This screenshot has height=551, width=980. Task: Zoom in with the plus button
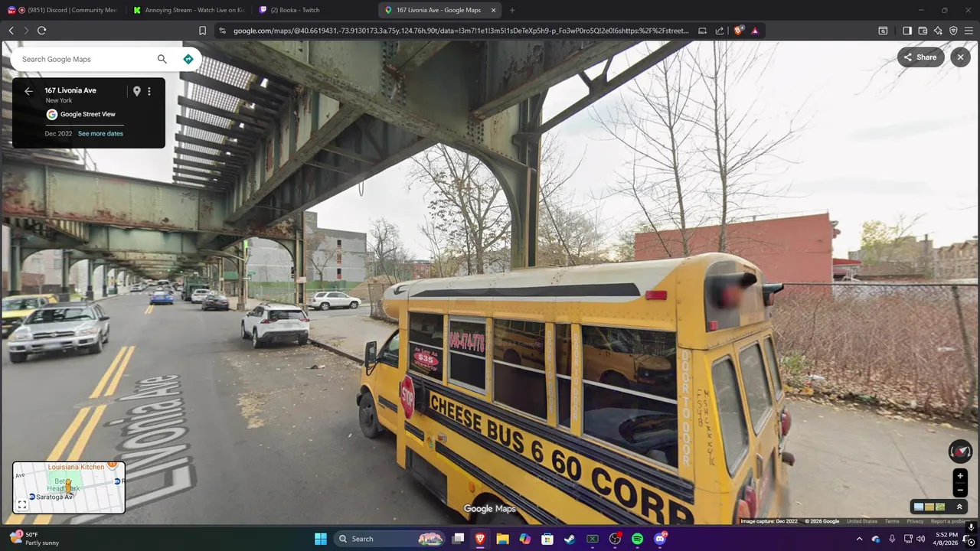coord(960,476)
